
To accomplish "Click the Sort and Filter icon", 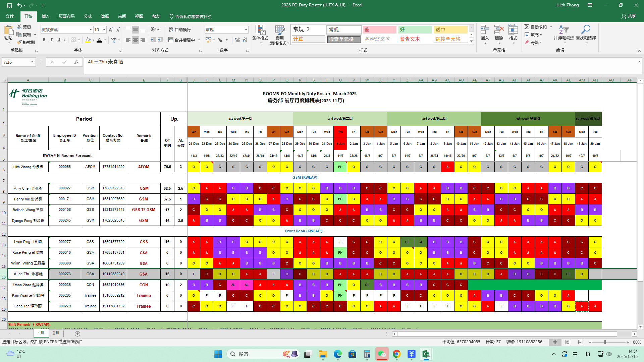I will [563, 30].
